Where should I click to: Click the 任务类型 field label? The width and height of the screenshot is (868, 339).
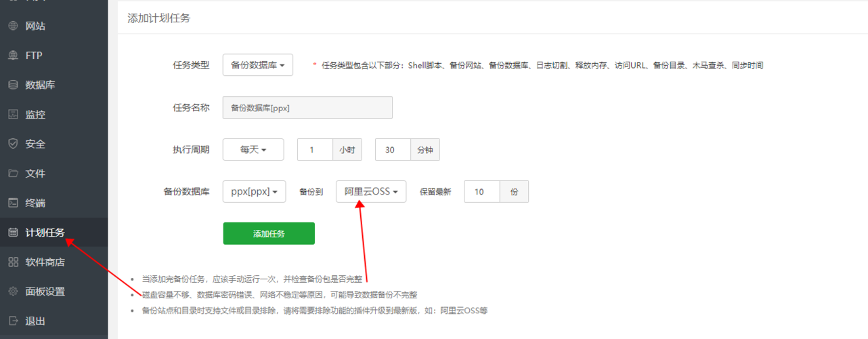click(x=191, y=65)
